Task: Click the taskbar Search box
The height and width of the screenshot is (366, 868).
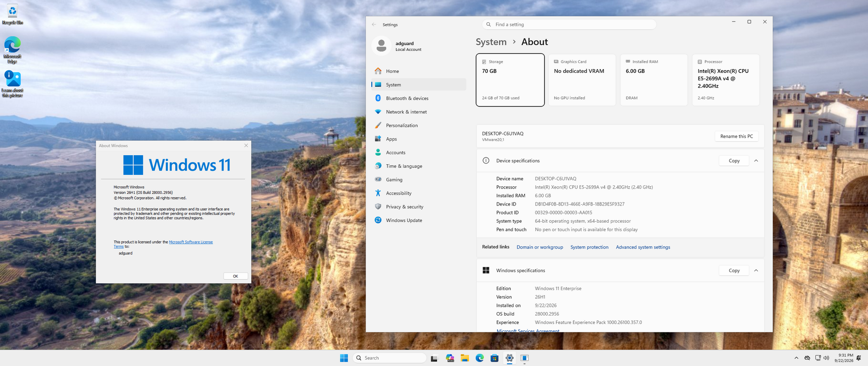Action: 389,358
